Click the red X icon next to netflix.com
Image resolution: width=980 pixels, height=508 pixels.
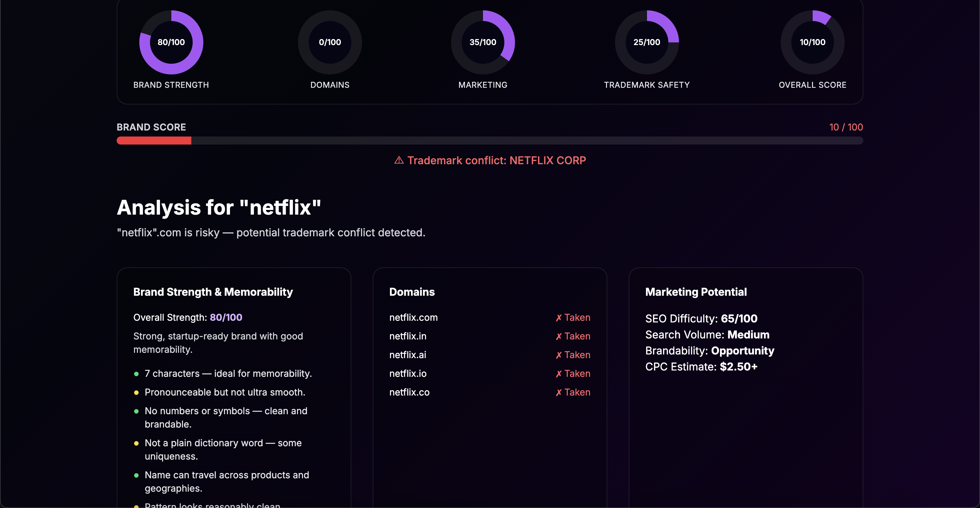click(x=558, y=317)
